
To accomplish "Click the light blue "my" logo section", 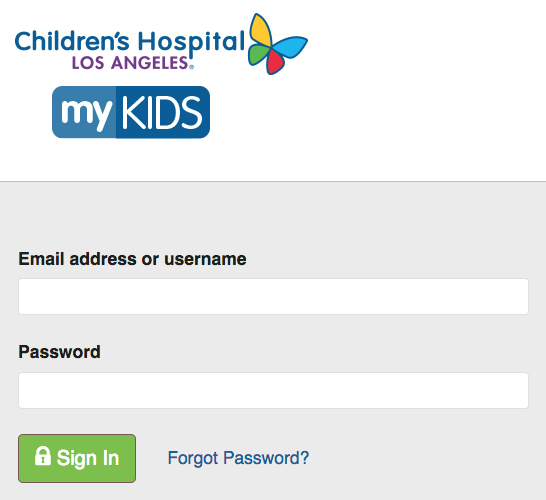I will (84, 112).
